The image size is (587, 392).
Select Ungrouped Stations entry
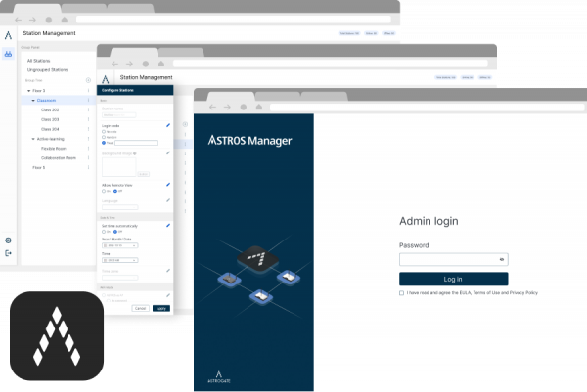coord(48,70)
